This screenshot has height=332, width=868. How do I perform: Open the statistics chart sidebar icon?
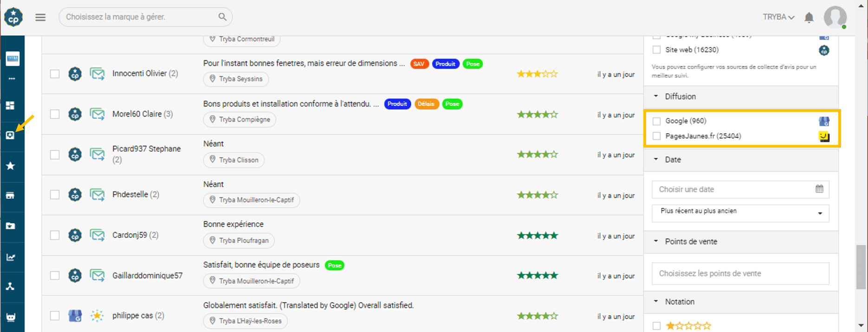click(x=10, y=257)
